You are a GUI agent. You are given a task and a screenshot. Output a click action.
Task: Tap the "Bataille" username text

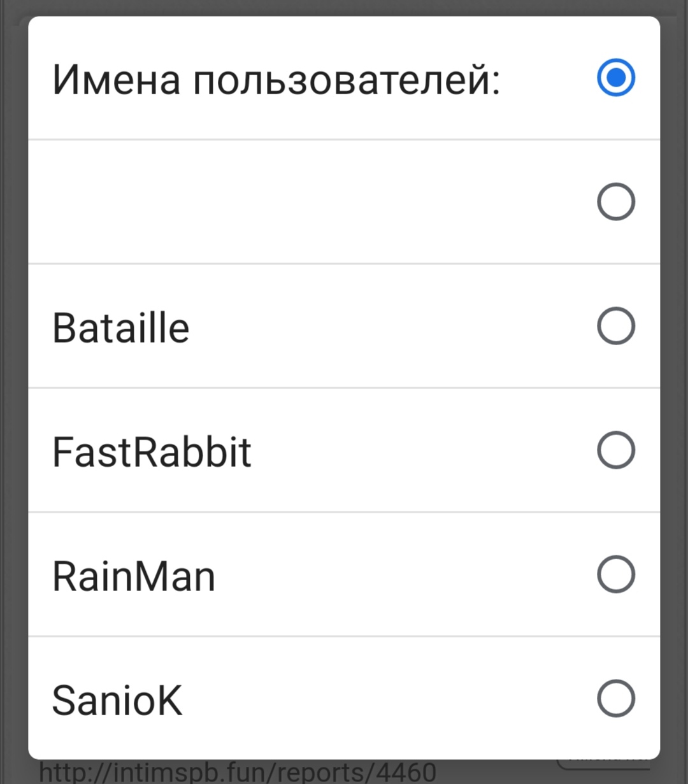click(121, 328)
